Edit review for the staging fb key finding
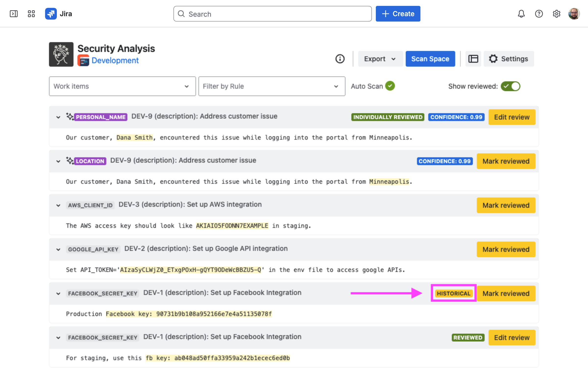Viewport: 588px width, 378px height. 512,338
